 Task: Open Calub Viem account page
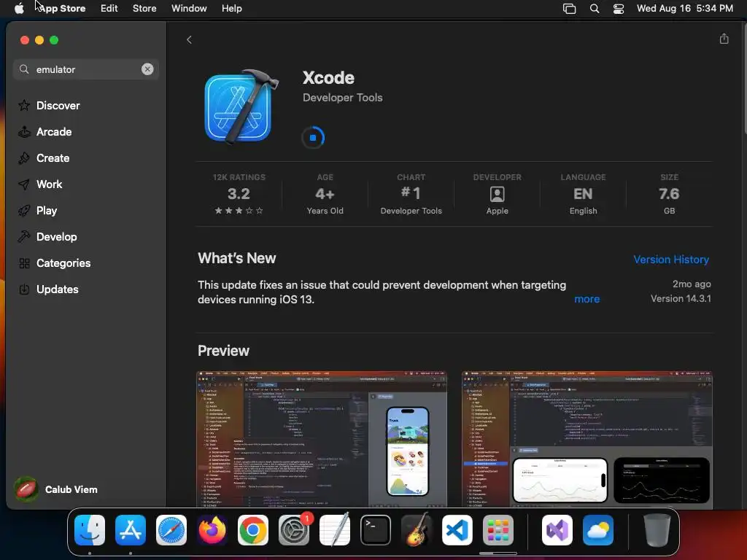click(56, 489)
